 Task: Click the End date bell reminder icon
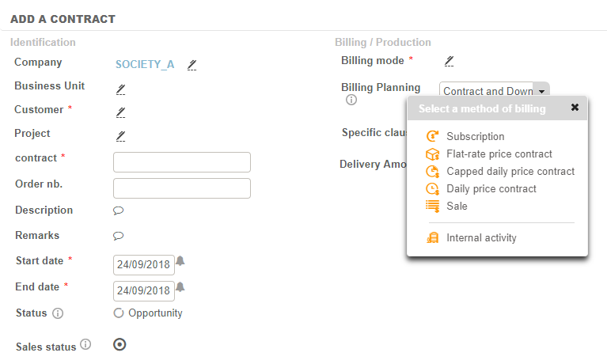pyautogui.click(x=180, y=287)
